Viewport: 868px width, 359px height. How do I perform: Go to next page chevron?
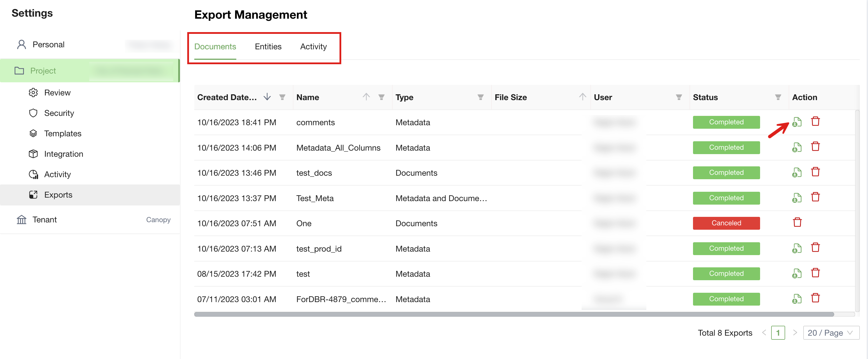795,332
